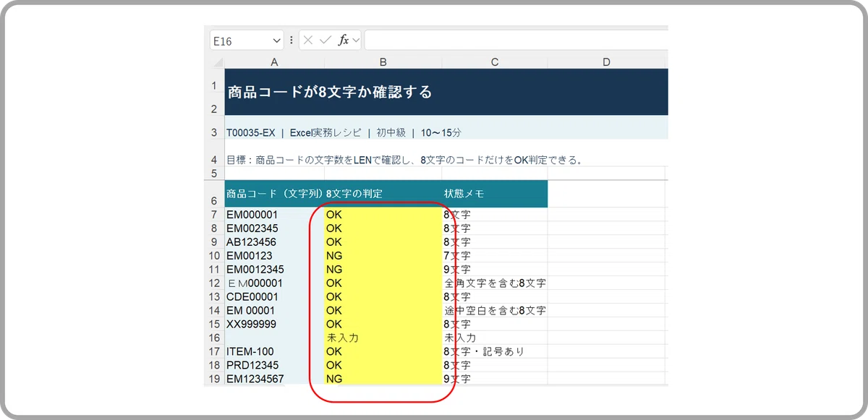
Task: Select cell EM002345
Action: [274, 228]
